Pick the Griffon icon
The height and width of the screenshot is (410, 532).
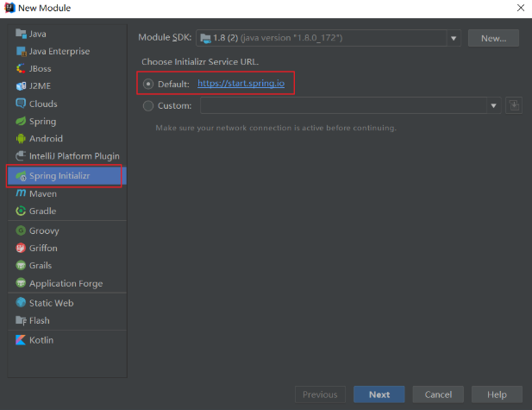point(21,248)
